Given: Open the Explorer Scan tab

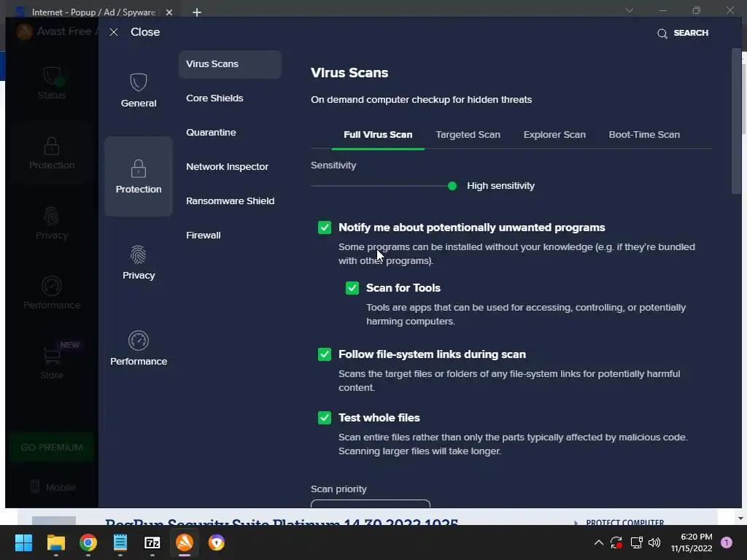Looking at the screenshot, I should 554,135.
